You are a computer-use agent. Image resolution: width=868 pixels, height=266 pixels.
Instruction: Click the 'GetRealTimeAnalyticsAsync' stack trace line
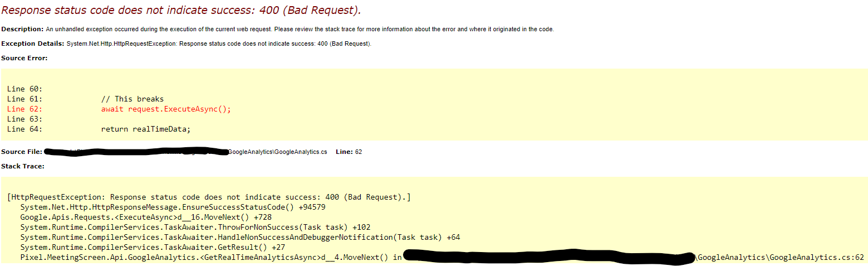(442, 258)
